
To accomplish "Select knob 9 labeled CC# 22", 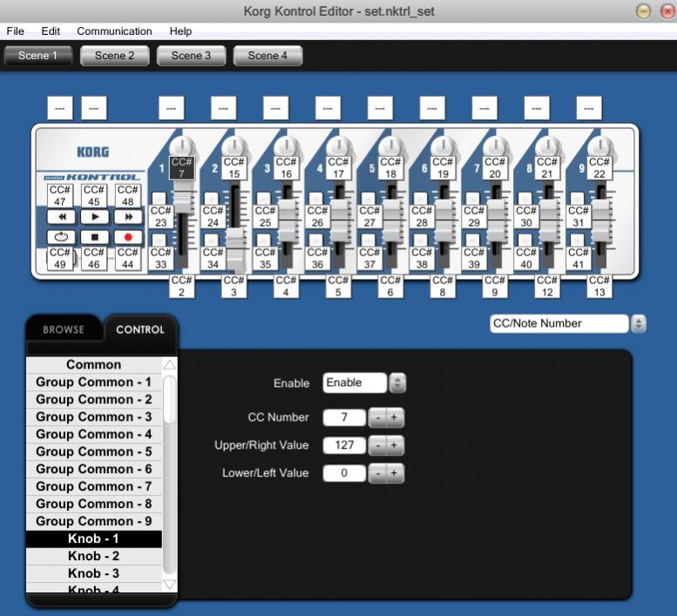I will (x=599, y=168).
